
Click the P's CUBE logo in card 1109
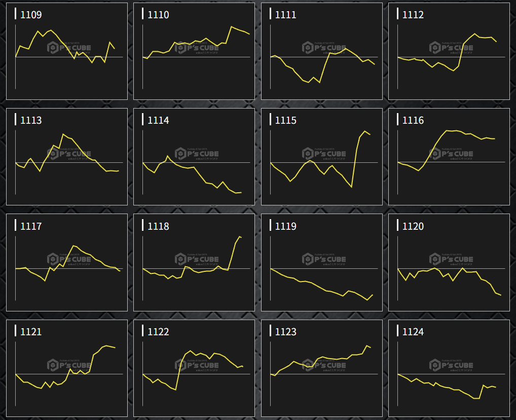pos(69,49)
